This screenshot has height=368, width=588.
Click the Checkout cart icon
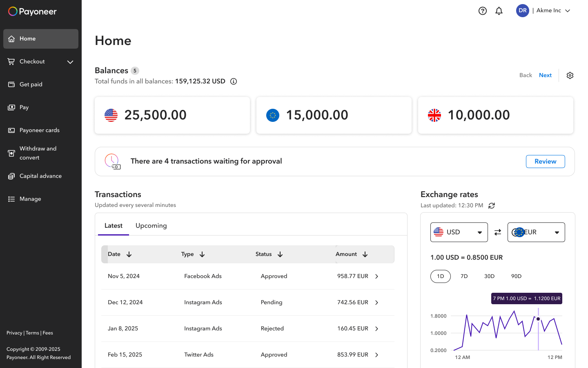(11, 62)
